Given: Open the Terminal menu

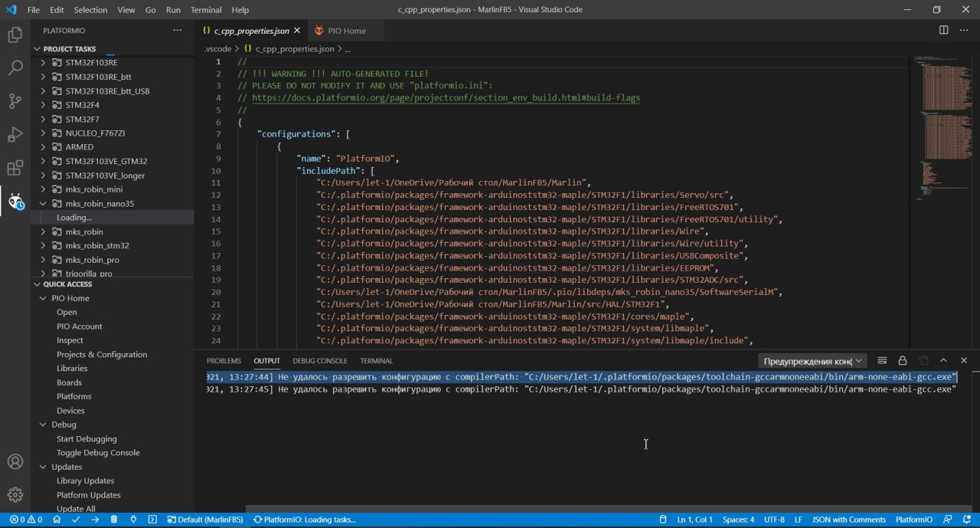Looking at the screenshot, I should 206,10.
